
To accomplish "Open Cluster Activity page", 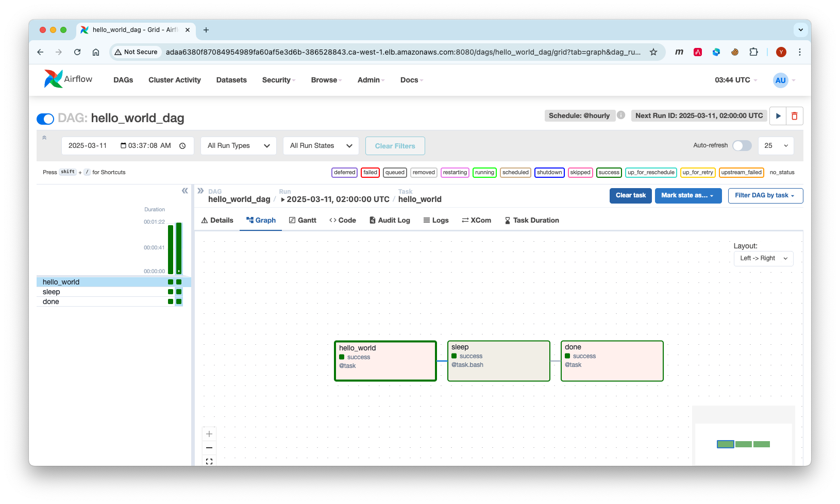I will pyautogui.click(x=175, y=80).
